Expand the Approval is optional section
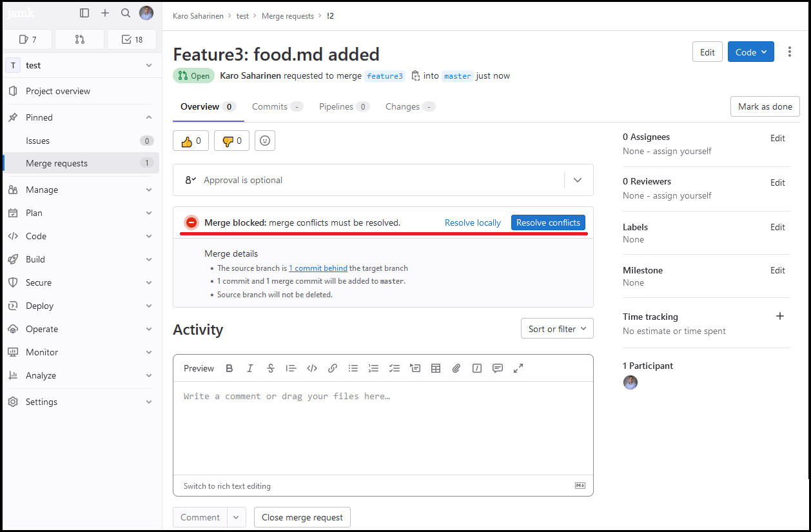The width and height of the screenshot is (811, 532). (x=578, y=181)
